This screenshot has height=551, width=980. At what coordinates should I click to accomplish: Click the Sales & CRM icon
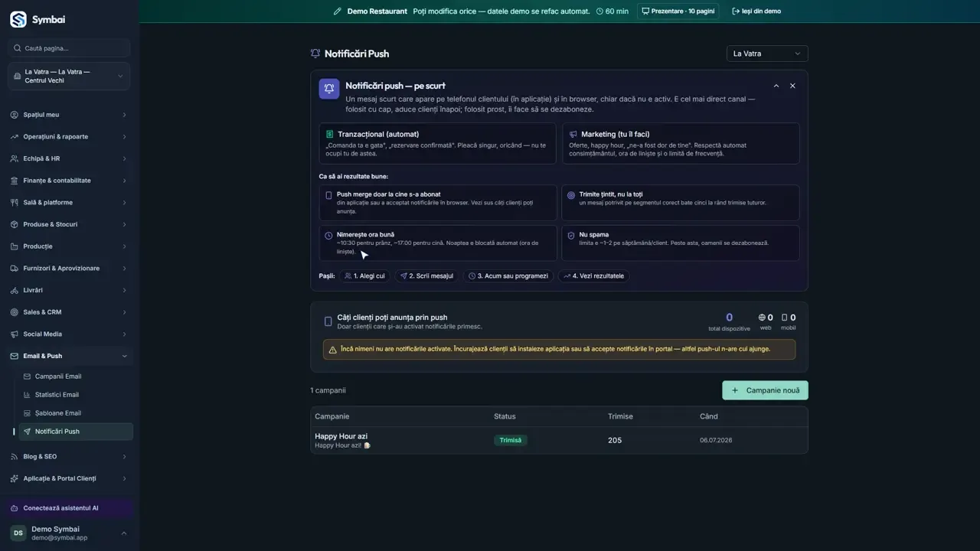click(x=15, y=312)
